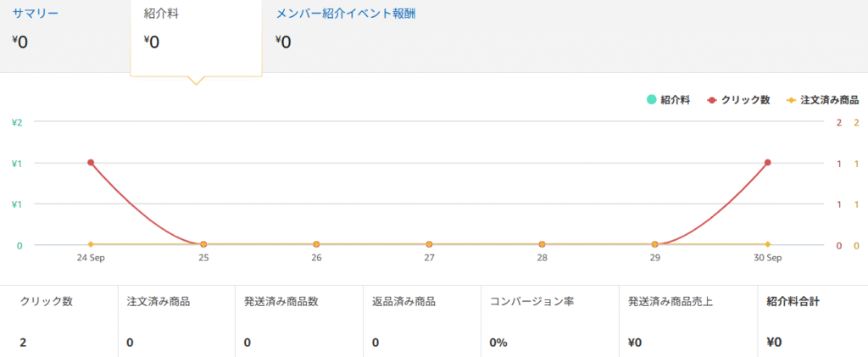868x357 pixels.
Task: Toggle the 紹介料 legend series
Action: 676,100
